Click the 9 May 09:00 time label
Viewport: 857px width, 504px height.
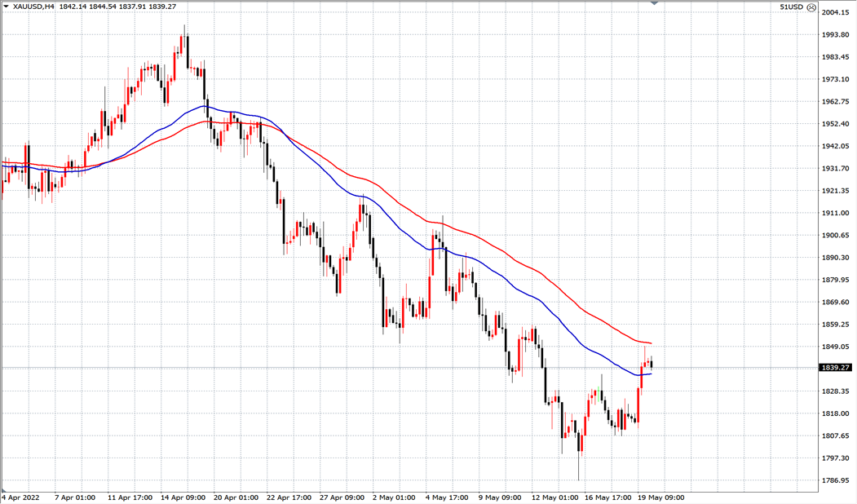(500, 497)
